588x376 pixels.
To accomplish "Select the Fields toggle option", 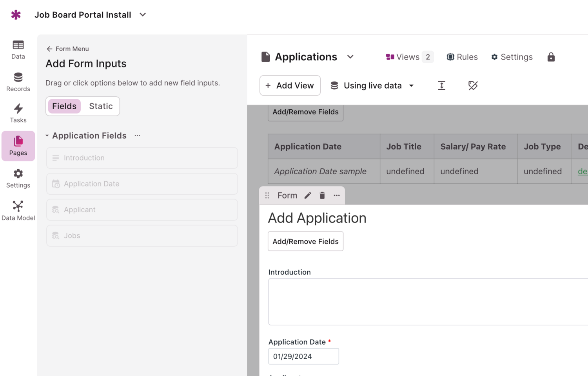I will (x=64, y=106).
